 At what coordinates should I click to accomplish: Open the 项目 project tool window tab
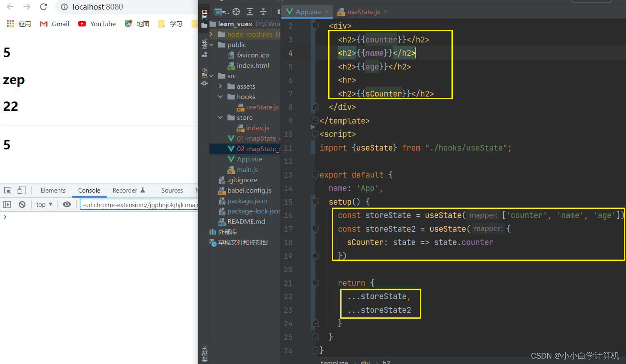(x=204, y=19)
